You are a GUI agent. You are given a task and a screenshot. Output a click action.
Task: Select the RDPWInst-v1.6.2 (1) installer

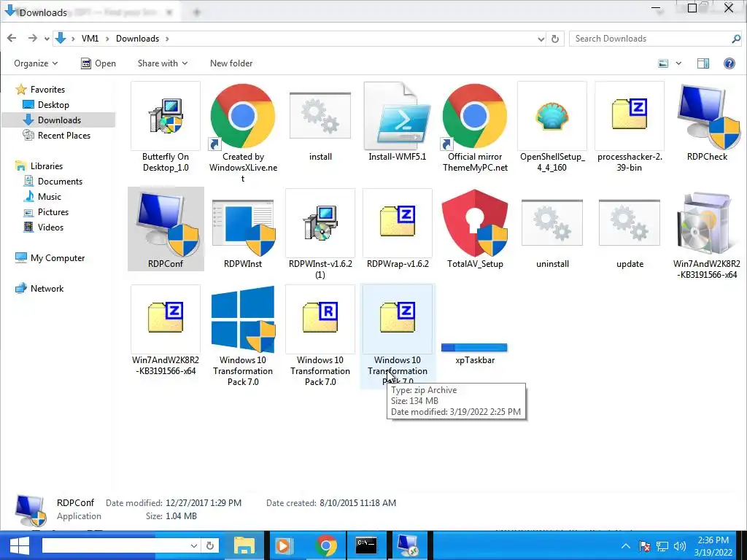click(320, 223)
